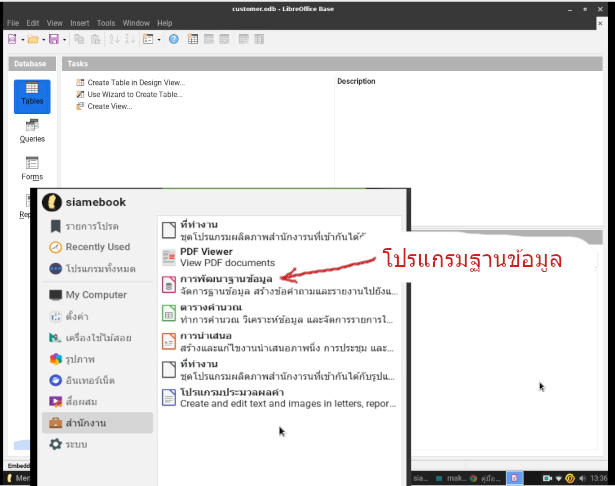Launch การนำเสนอ presentation program
Viewport: 615px width, 486px height.
click(x=280, y=342)
